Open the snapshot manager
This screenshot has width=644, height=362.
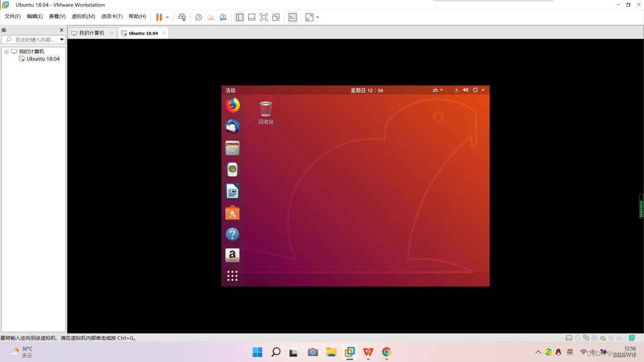pos(223,17)
